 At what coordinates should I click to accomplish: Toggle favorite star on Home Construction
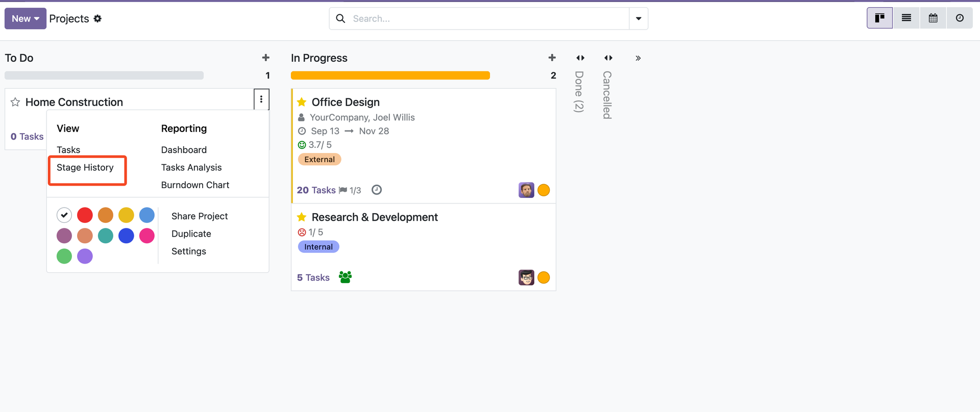15,102
